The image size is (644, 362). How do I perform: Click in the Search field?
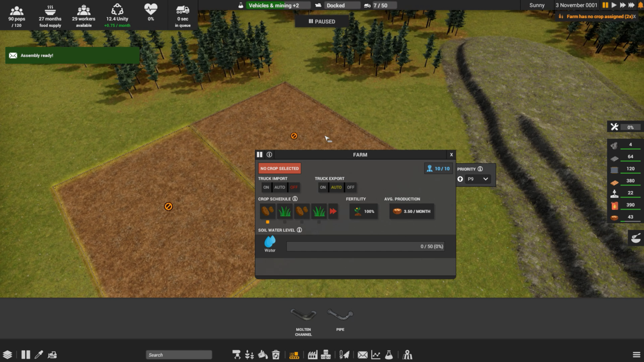tap(179, 354)
